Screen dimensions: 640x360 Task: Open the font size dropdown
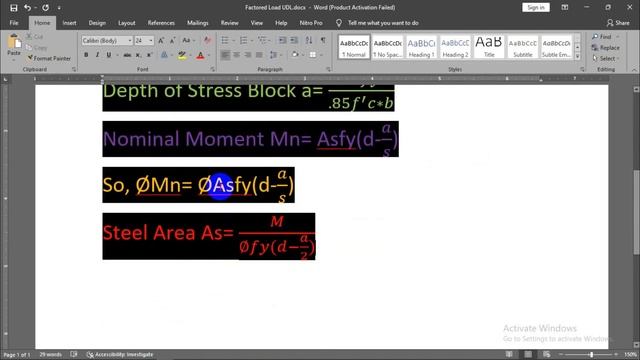(151, 40)
